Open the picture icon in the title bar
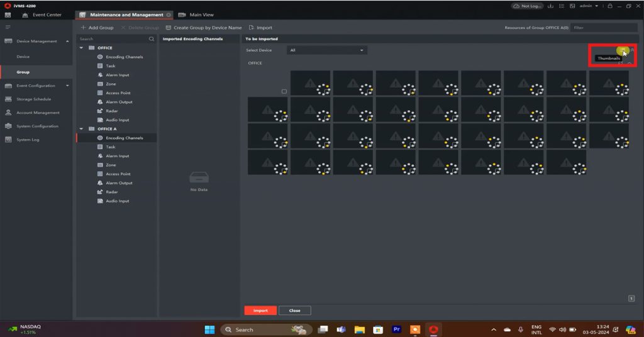Image resolution: width=644 pixels, height=337 pixels. [572, 6]
